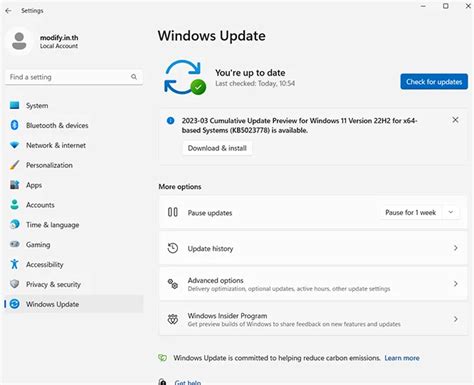The height and width of the screenshot is (385, 474).
Task: Click the Network & internet Wi-Fi icon
Action: tap(14, 145)
